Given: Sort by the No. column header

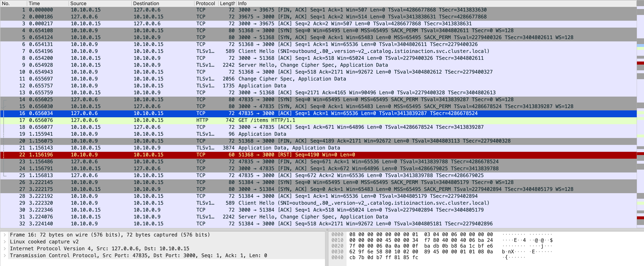Looking at the screenshot, I should [x=6, y=3].
